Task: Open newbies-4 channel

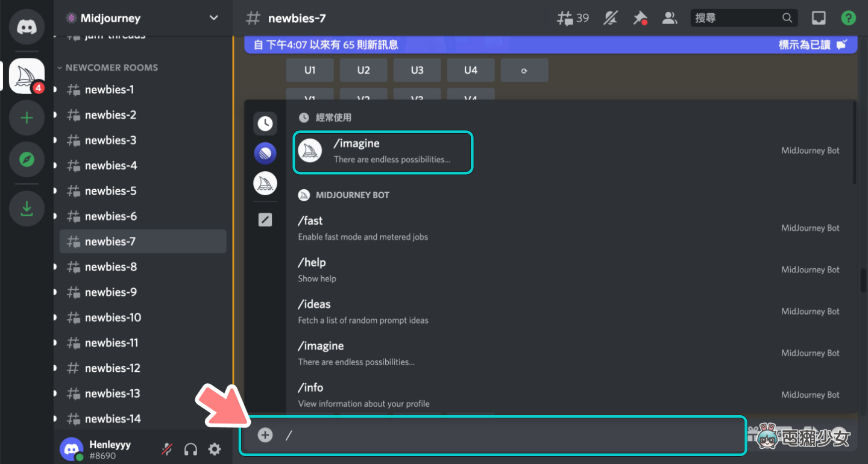Action: (142, 166)
